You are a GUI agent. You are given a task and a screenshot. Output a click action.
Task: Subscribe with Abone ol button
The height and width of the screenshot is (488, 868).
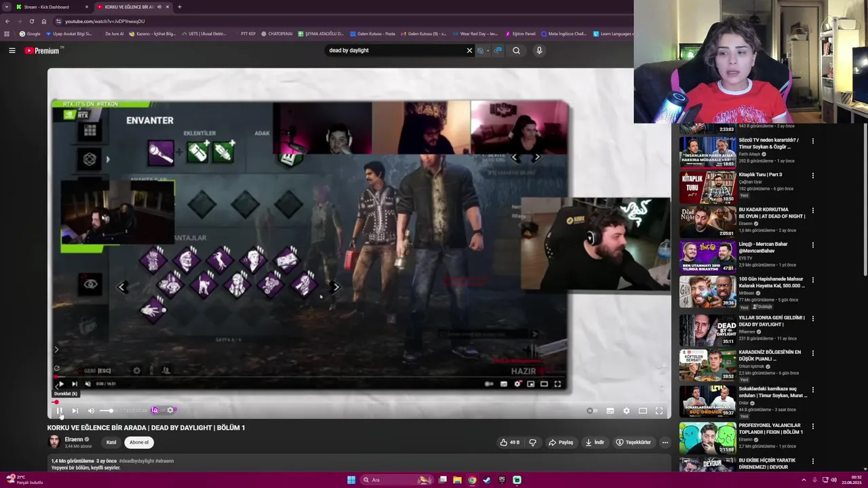coord(139,443)
